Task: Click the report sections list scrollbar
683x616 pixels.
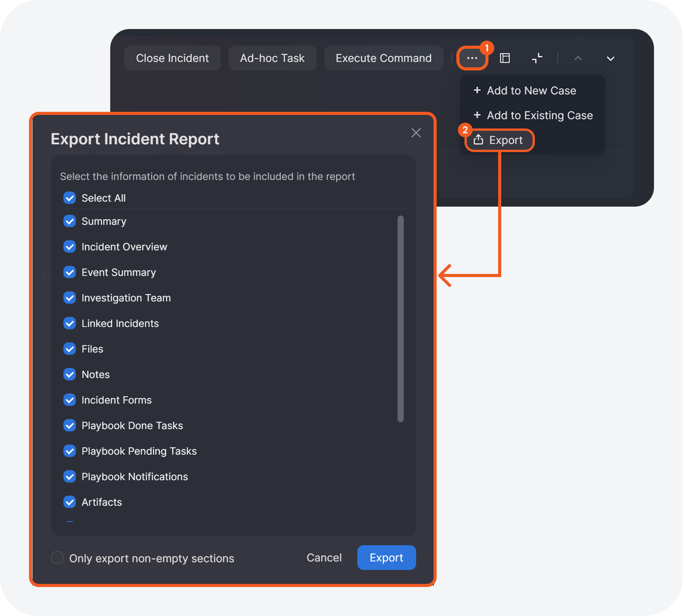Action: tap(400, 318)
